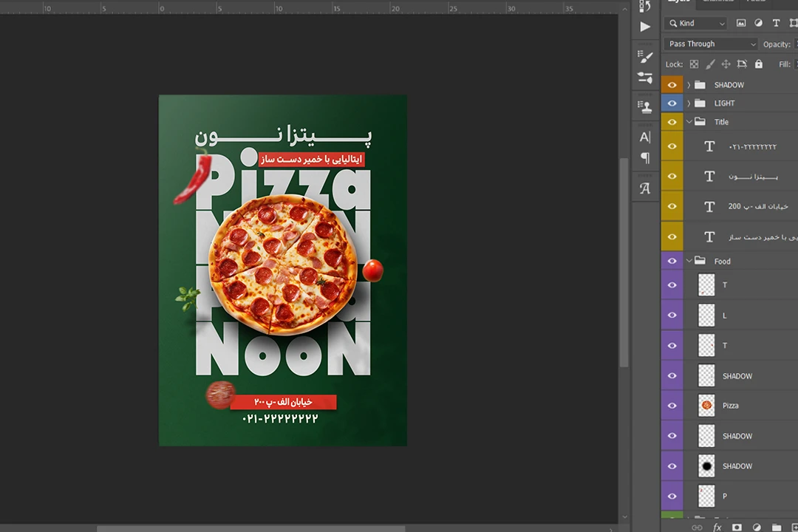
Task: Add a layer style with fx
Action: (x=717, y=528)
